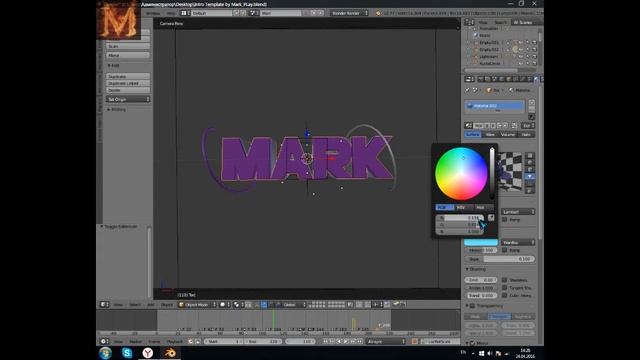
Task: Click the OpenGL render camera icon
Action: [x=396, y=304]
